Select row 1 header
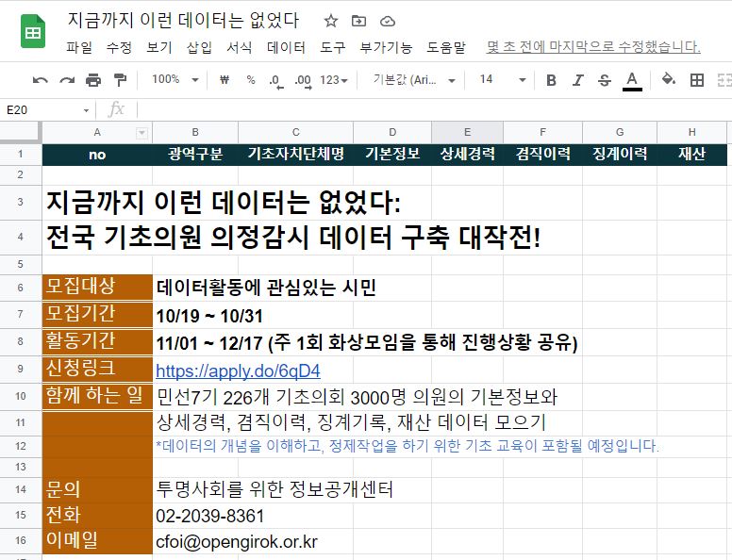The height and width of the screenshot is (560, 732). tap(20, 154)
